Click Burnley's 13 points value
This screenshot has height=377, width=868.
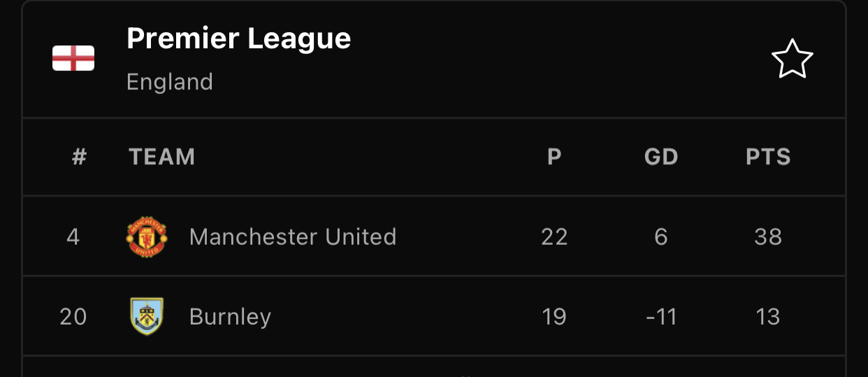point(768,317)
